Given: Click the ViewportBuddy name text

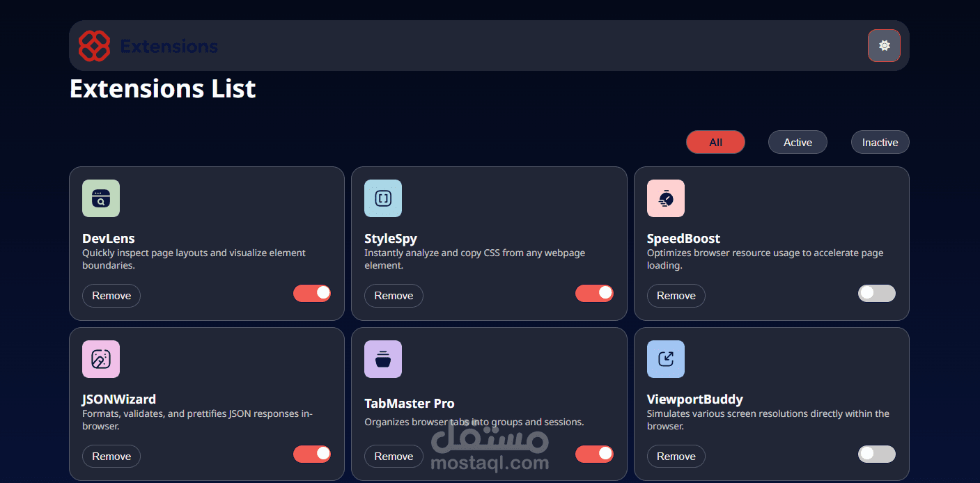Looking at the screenshot, I should coord(695,399).
